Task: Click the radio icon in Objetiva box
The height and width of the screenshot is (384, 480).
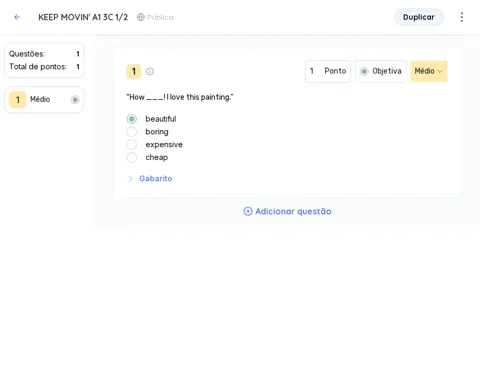Action: tap(364, 71)
